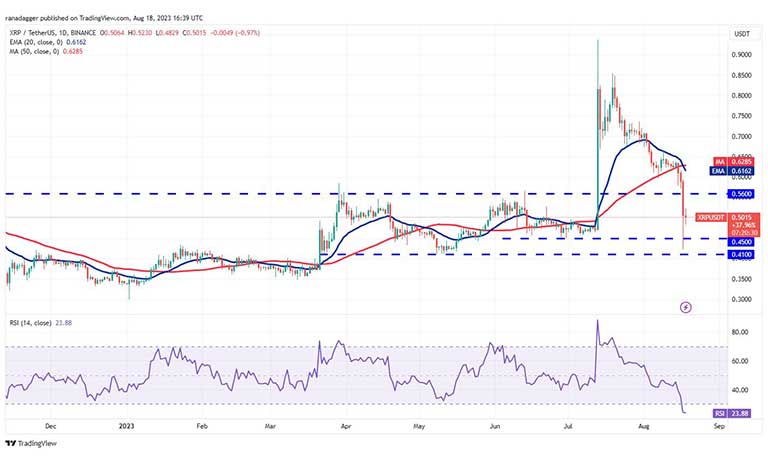Click the 0.7000 price axis label
The image size is (768, 463).
coord(742,136)
